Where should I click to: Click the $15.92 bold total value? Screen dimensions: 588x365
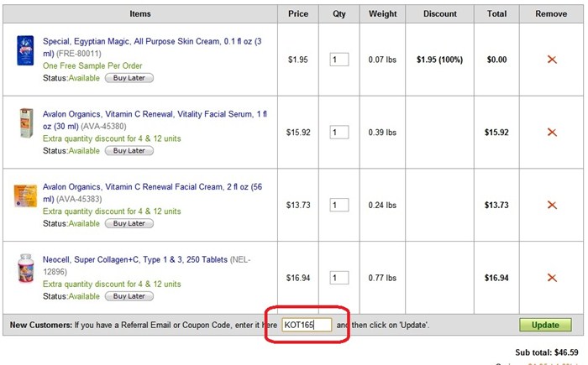[496, 133]
